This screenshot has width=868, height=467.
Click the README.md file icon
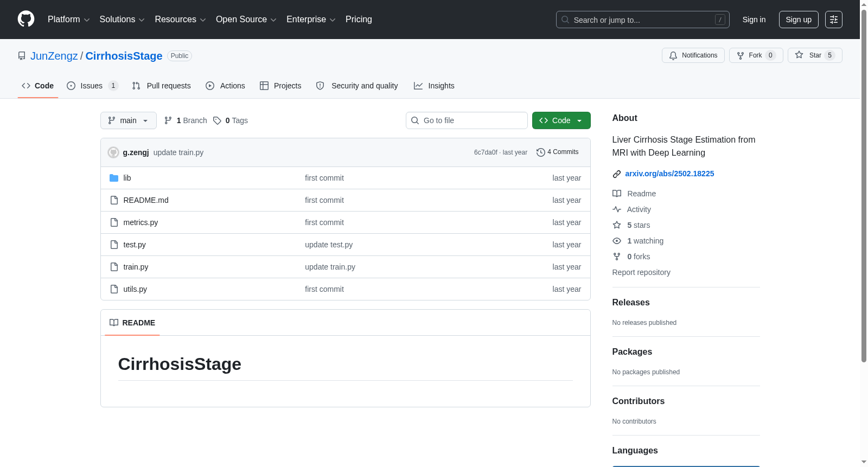[x=114, y=200]
